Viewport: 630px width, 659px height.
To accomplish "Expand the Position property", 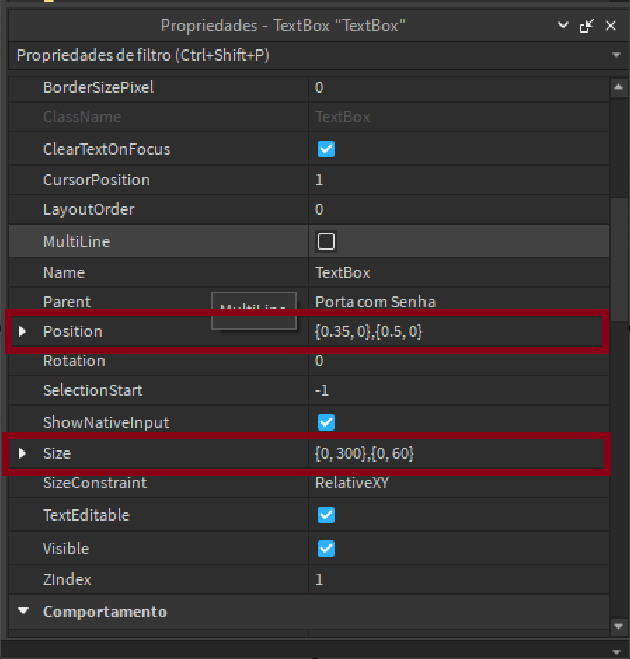I will 23,331.
